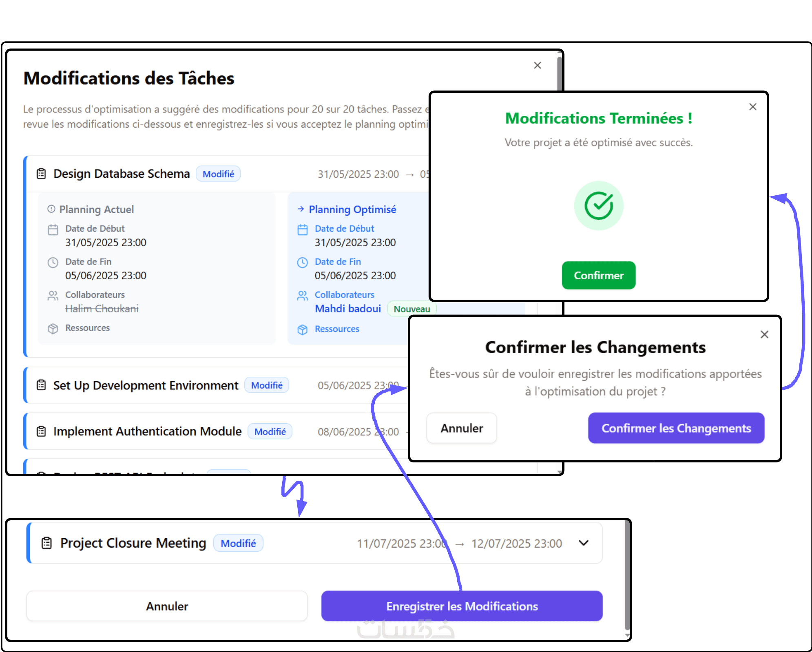Close the Modifications Terminées dialog

tap(752, 107)
